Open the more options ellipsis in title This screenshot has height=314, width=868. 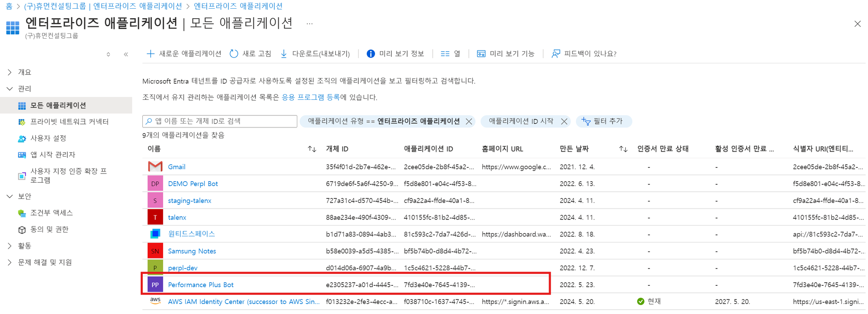coord(309,23)
